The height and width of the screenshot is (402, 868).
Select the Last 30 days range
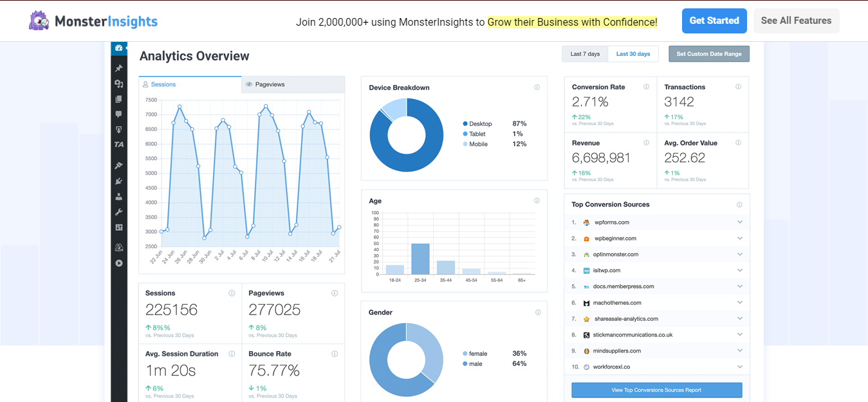[x=633, y=54]
